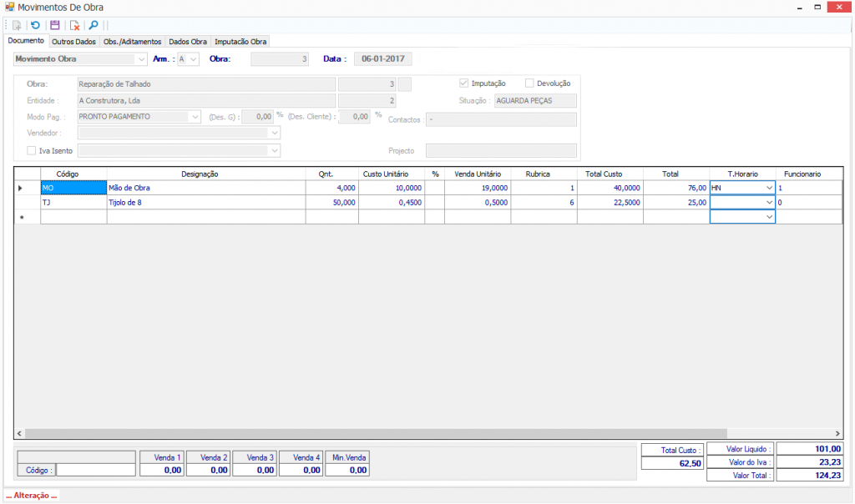This screenshot has width=855, height=504.
Task: Open the Dados Obra tab
Action: (x=188, y=42)
